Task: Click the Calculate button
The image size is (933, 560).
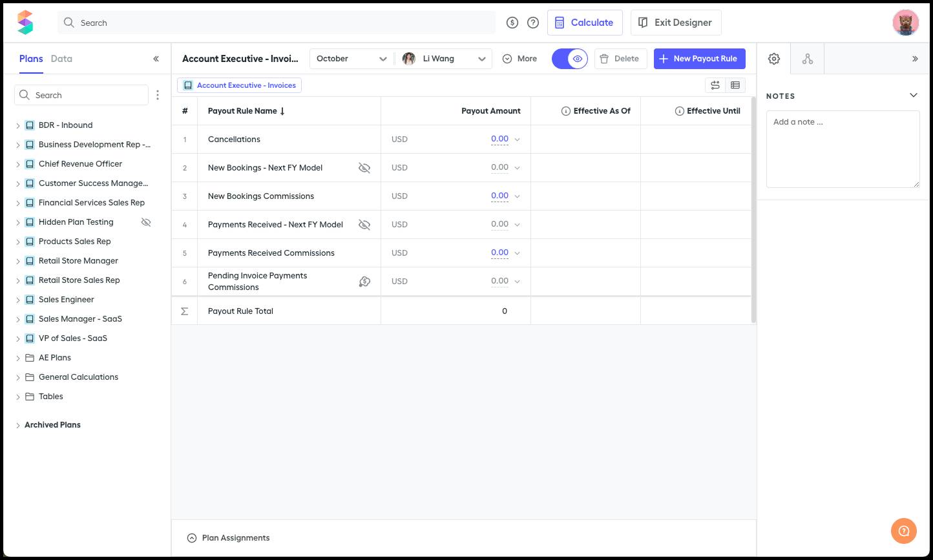Action: click(585, 23)
